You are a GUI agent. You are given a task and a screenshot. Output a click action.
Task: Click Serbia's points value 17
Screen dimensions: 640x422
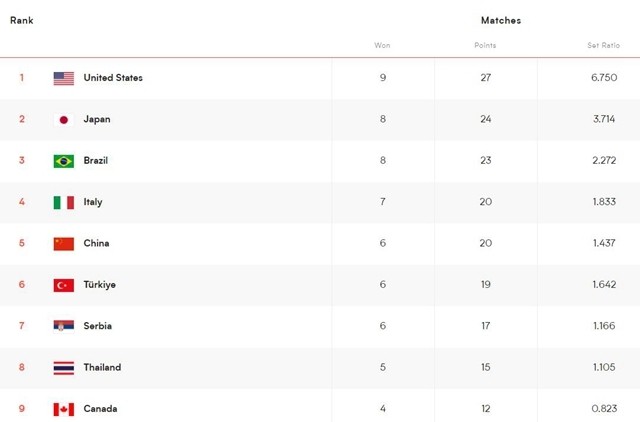coord(485,326)
